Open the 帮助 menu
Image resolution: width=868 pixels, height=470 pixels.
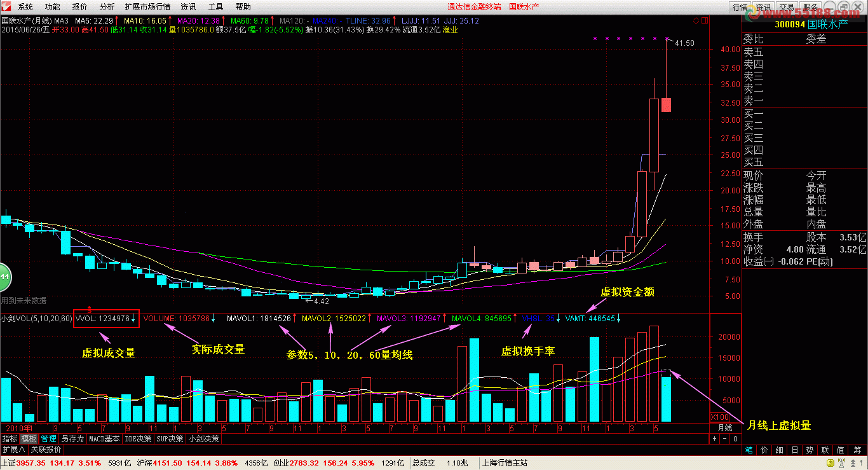pyautogui.click(x=243, y=7)
